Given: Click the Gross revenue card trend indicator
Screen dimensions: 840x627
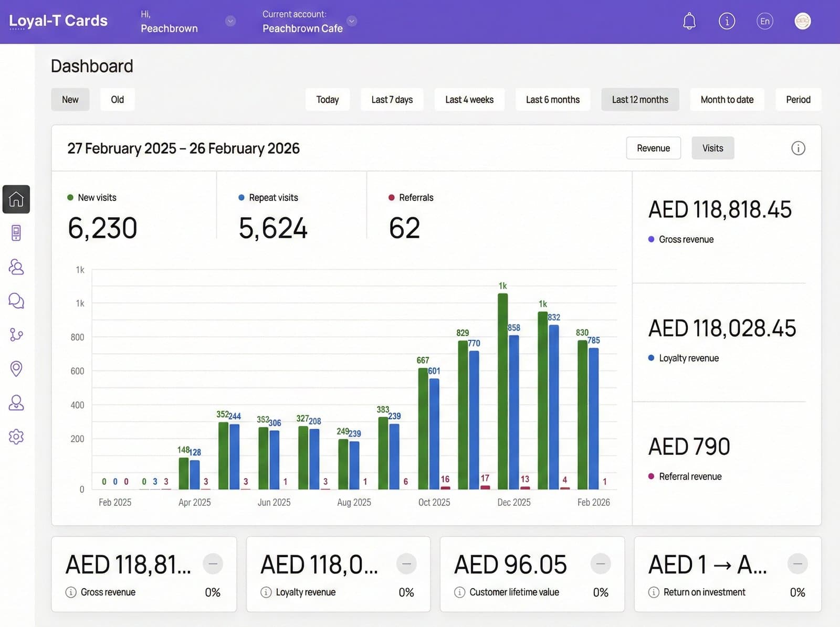Looking at the screenshot, I should (213, 564).
